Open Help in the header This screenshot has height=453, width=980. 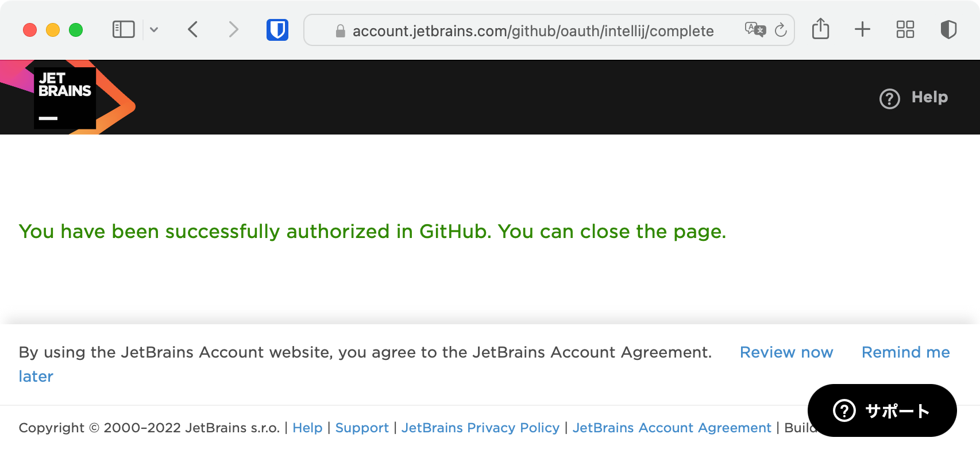point(914,98)
